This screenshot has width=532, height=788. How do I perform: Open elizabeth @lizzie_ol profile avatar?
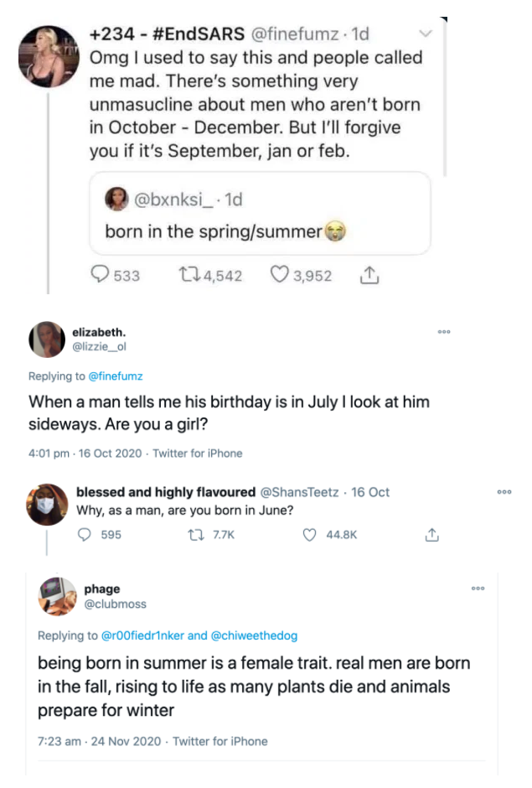(x=47, y=340)
